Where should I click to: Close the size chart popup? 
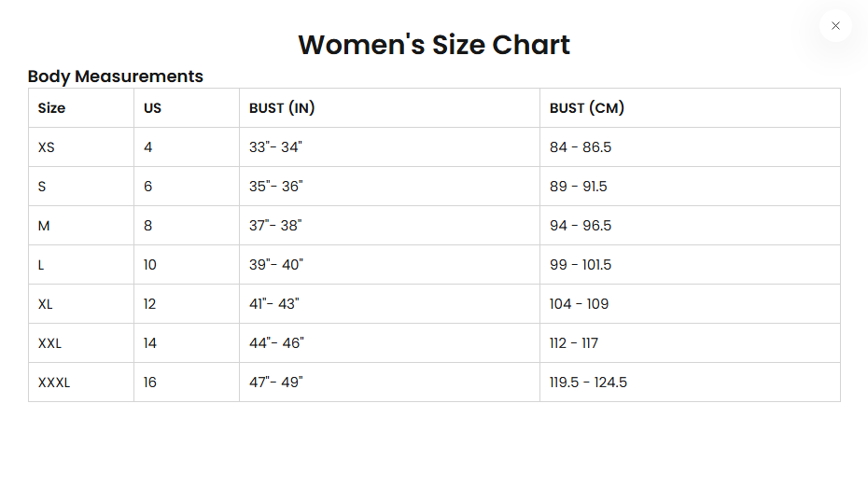835,26
